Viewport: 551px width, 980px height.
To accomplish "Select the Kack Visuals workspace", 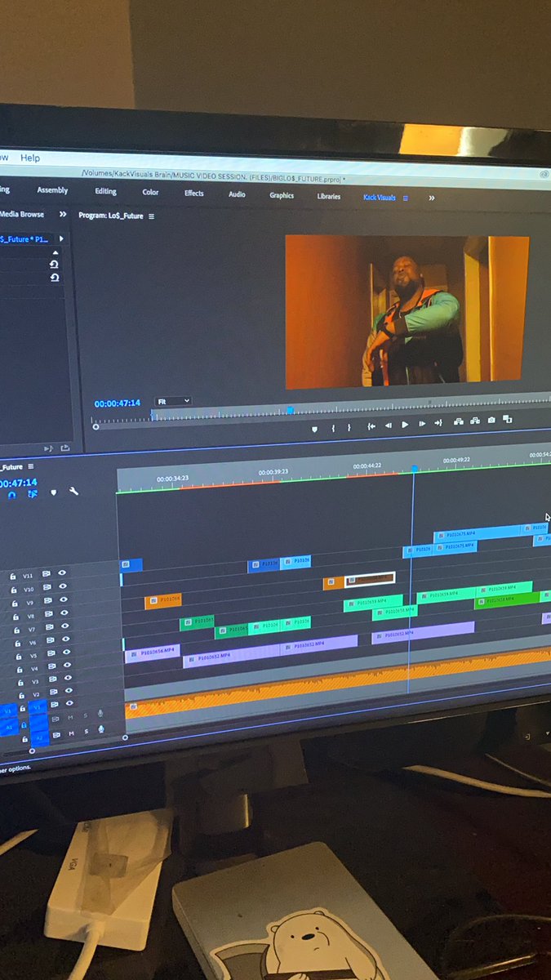I will [x=380, y=197].
